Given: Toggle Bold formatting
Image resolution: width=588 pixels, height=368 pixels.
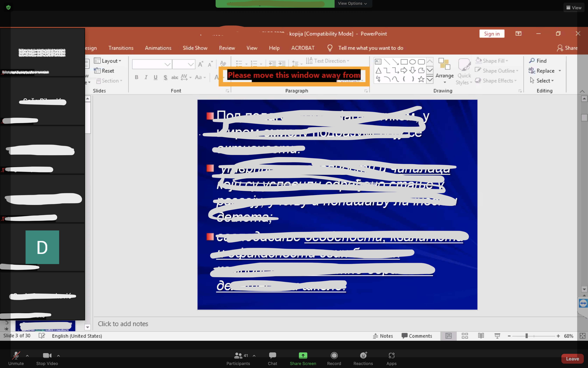Looking at the screenshot, I should [136, 77].
